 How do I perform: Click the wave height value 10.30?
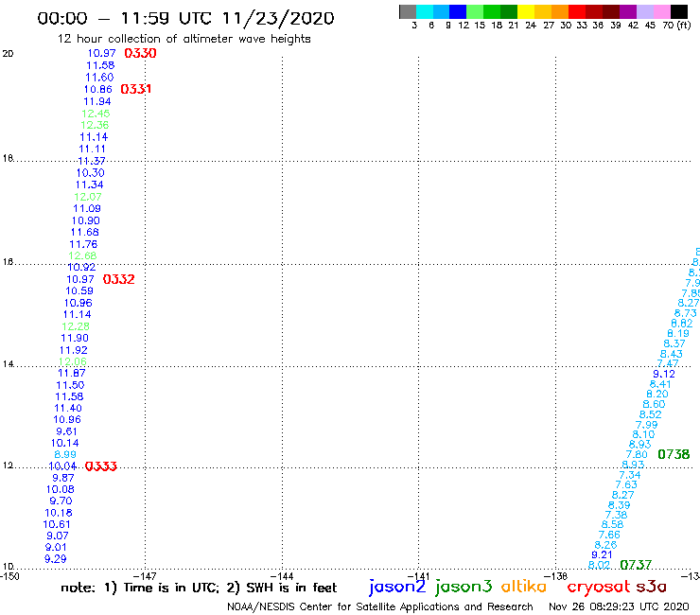90,173
